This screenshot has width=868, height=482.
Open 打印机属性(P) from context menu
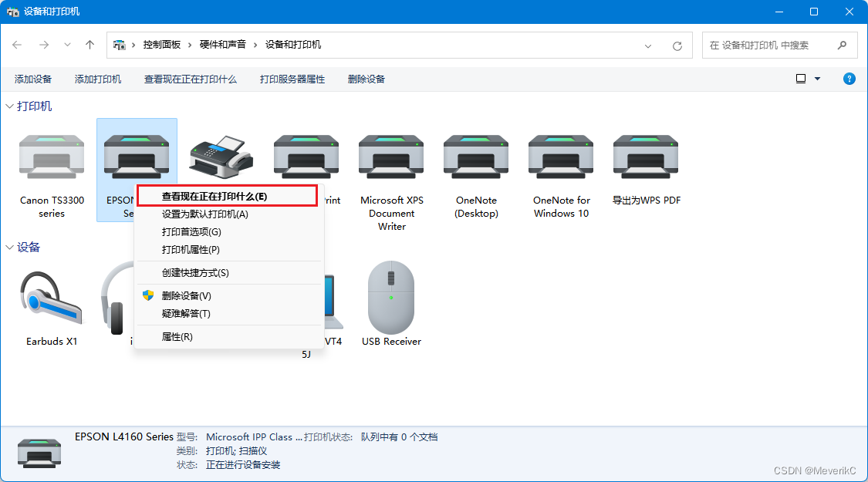click(228, 250)
